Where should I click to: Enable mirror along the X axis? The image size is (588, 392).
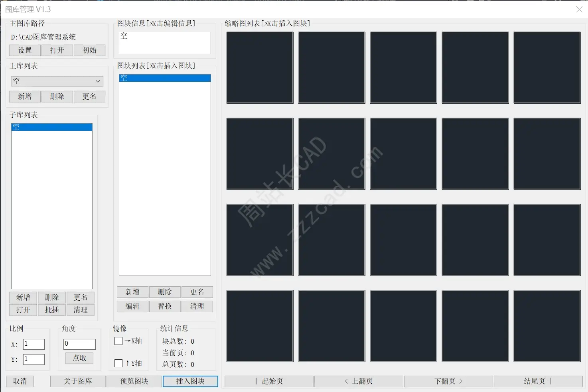pyautogui.click(x=118, y=341)
